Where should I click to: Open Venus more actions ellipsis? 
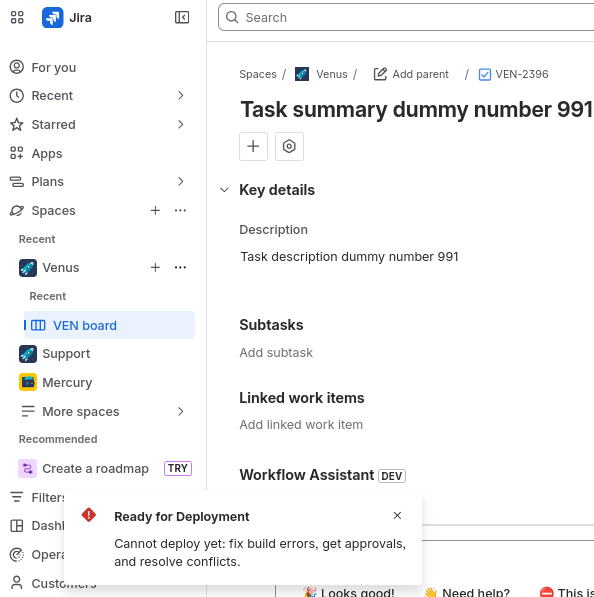tap(180, 268)
